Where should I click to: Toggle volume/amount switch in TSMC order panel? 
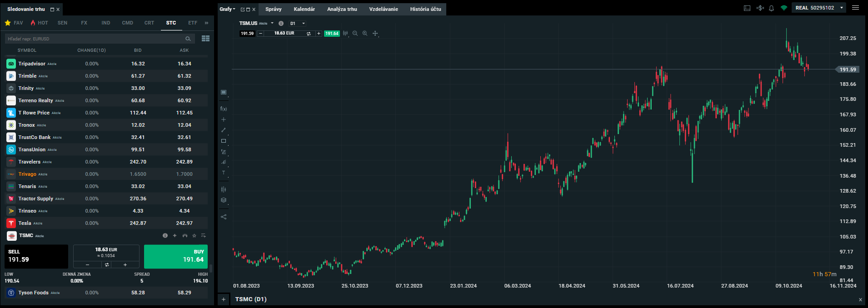point(106,265)
